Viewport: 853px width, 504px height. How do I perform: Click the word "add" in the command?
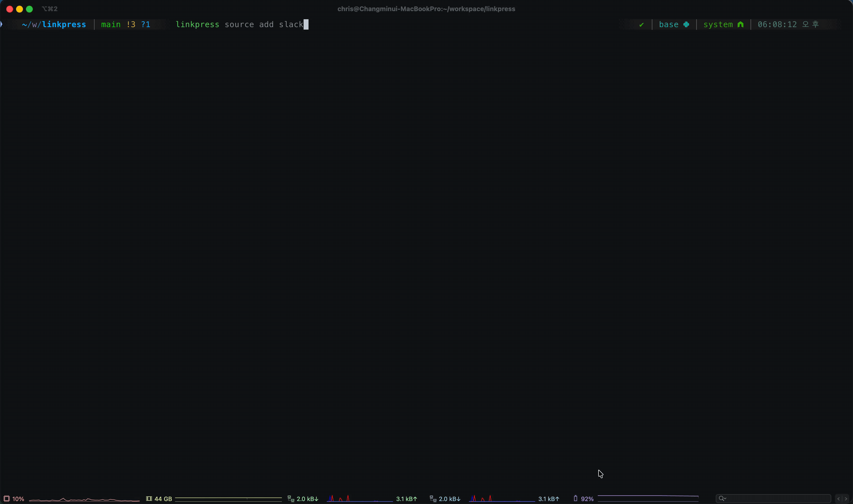[267, 24]
